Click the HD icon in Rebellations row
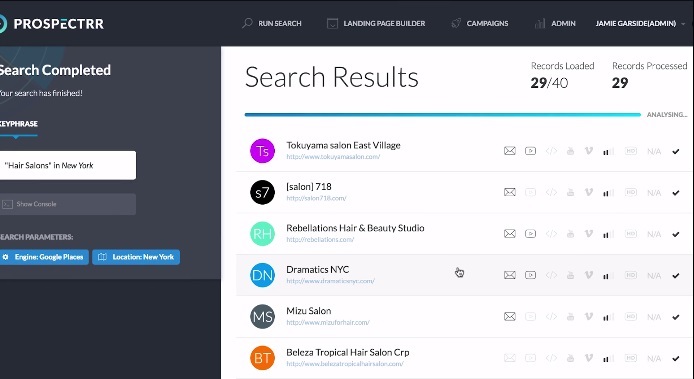694x379 pixels. tap(631, 234)
